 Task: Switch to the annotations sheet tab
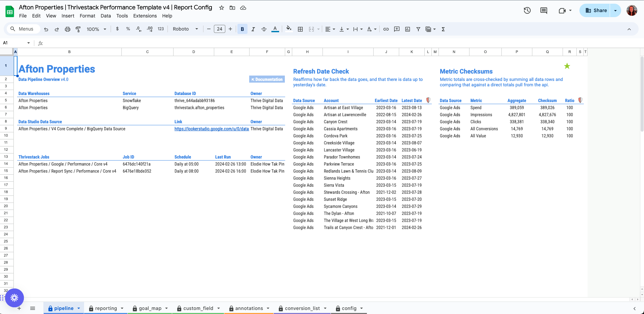[x=249, y=308]
